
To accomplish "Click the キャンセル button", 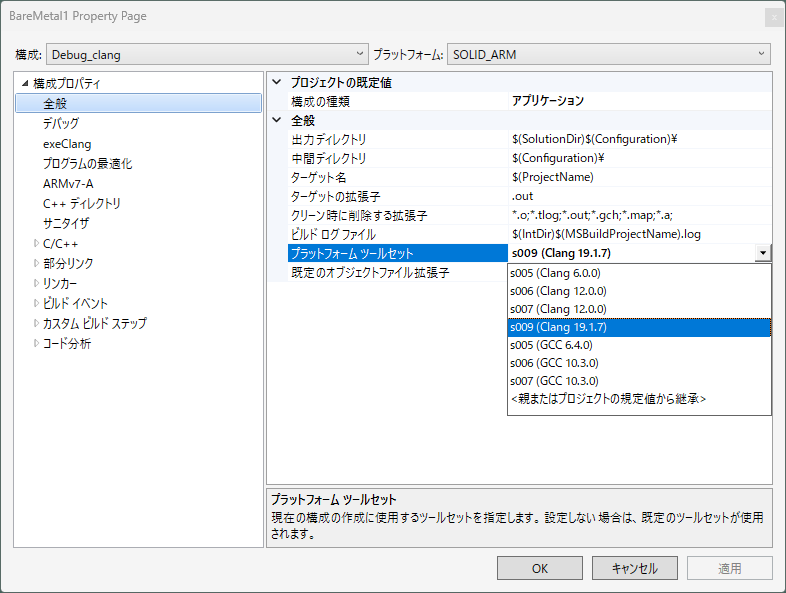I will 634,568.
